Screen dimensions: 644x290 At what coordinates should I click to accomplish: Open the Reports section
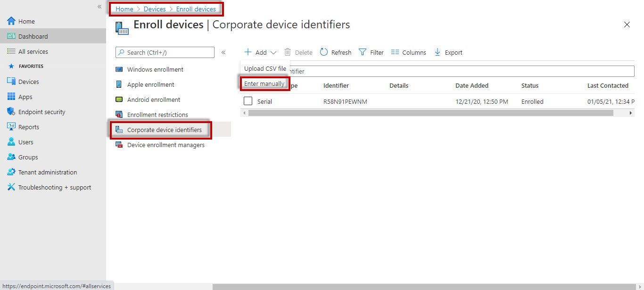[11, 126]
